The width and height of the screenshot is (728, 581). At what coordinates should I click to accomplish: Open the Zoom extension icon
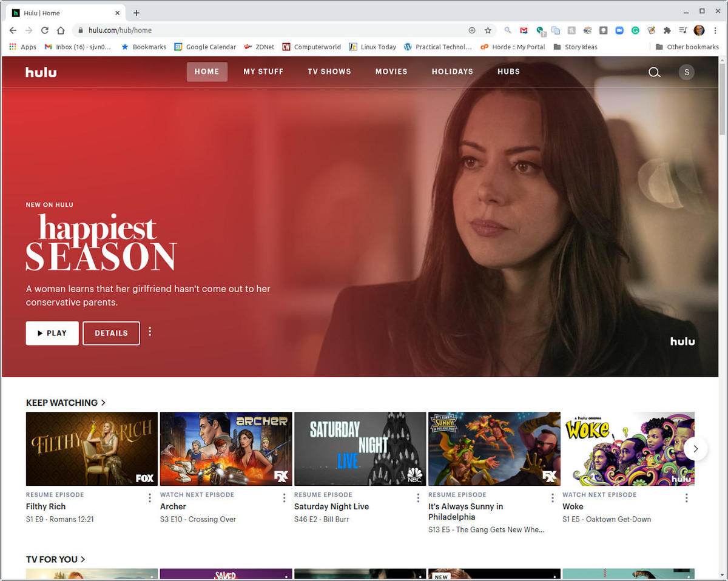click(619, 30)
